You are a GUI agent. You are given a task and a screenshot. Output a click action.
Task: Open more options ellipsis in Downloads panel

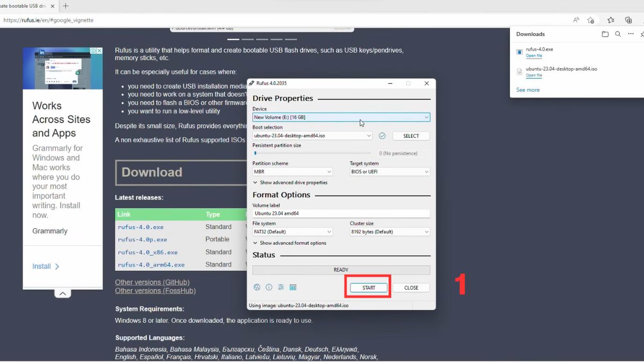point(631,34)
